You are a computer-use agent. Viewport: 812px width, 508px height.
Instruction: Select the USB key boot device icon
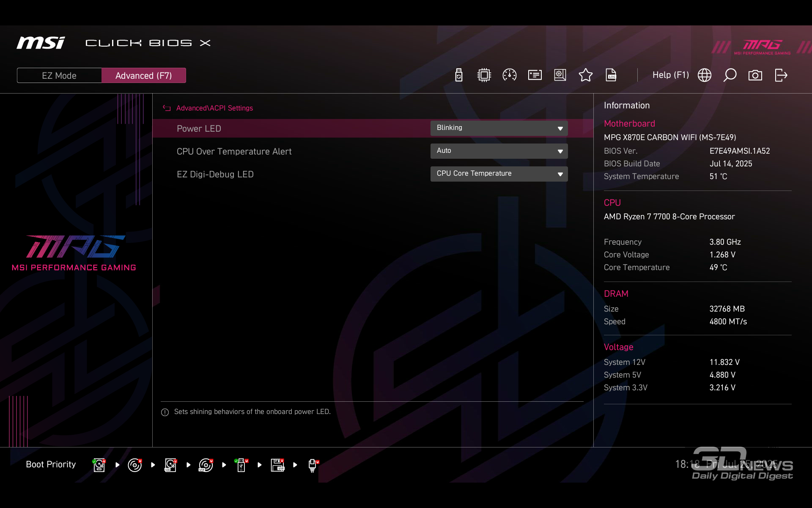(241, 465)
